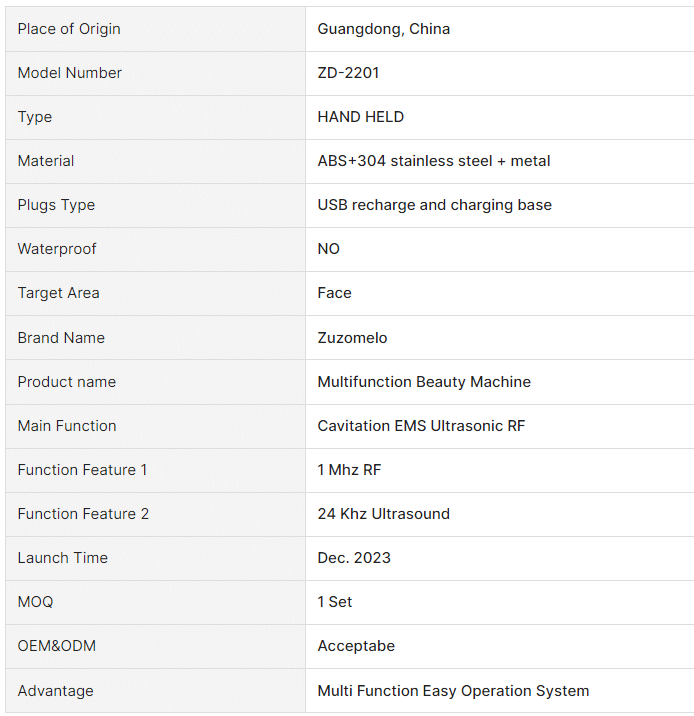694x716 pixels.
Task: Select the HAND HELD type value
Action: pos(361,117)
